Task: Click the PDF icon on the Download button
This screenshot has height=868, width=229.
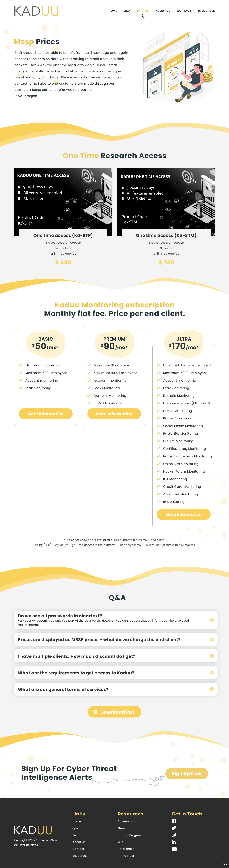Action: [x=96, y=712]
